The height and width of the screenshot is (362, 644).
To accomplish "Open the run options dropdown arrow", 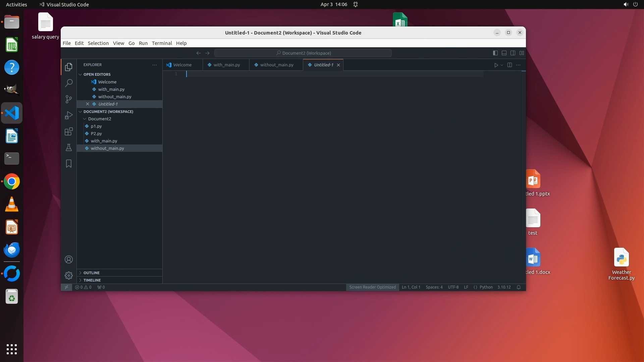I will click(x=502, y=65).
